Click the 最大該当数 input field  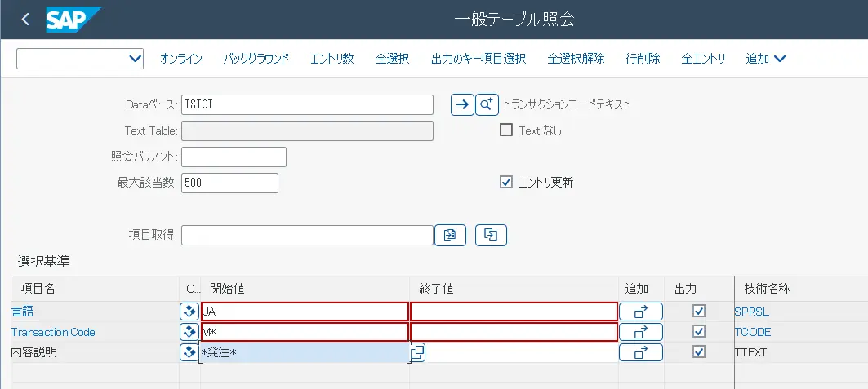click(229, 183)
